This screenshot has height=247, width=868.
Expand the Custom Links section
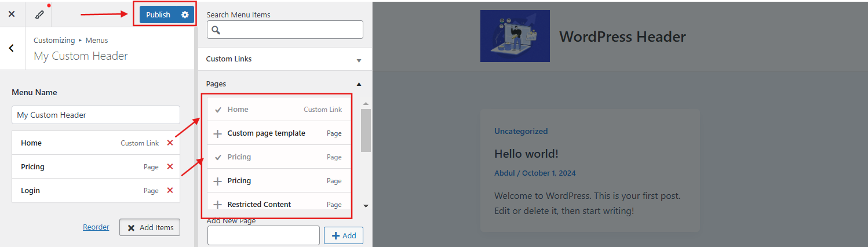coord(285,59)
